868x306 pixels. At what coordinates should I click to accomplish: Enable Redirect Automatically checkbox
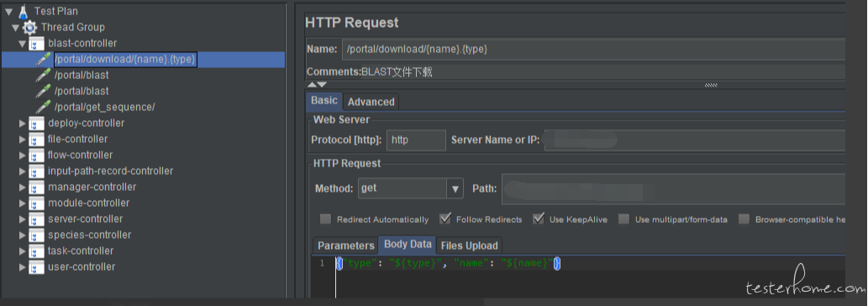coord(325,219)
